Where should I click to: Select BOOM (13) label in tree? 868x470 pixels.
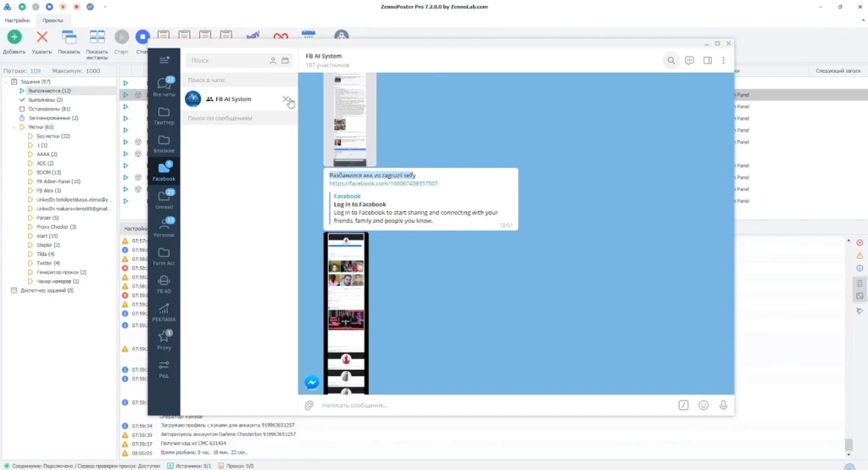(x=48, y=172)
